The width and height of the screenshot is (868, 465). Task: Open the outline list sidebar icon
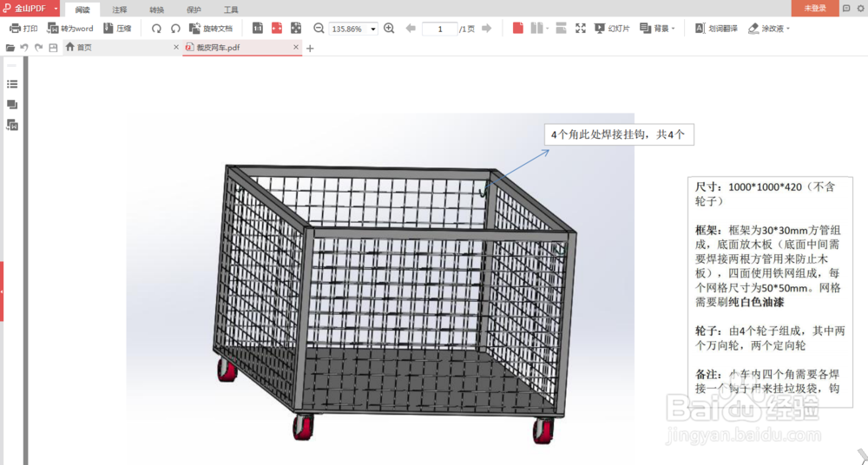point(12,84)
